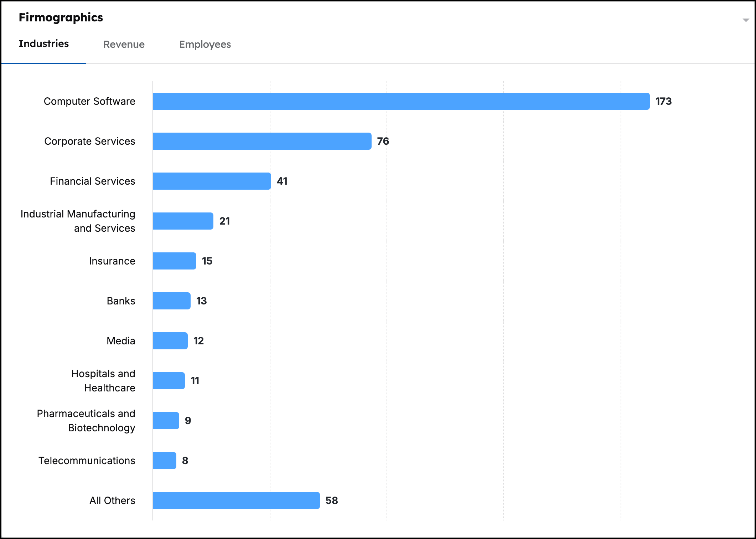The width and height of the screenshot is (756, 539).
Task: Click the Computer Software label
Action: tap(89, 101)
